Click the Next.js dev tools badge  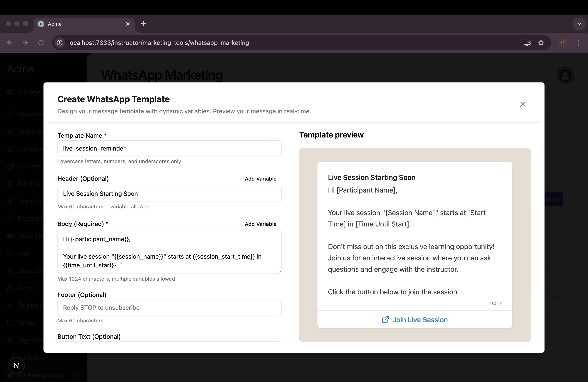point(16,365)
